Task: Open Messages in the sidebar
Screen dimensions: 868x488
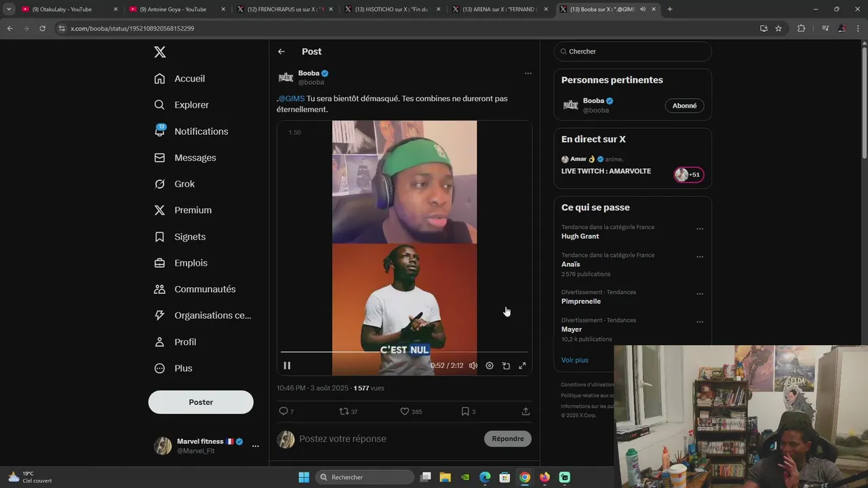Action: pos(185,158)
